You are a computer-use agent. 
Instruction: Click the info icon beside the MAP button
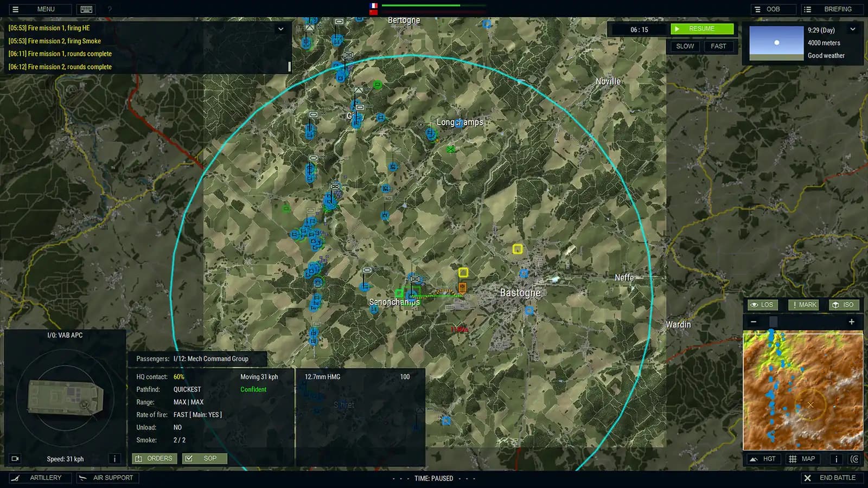(836, 458)
